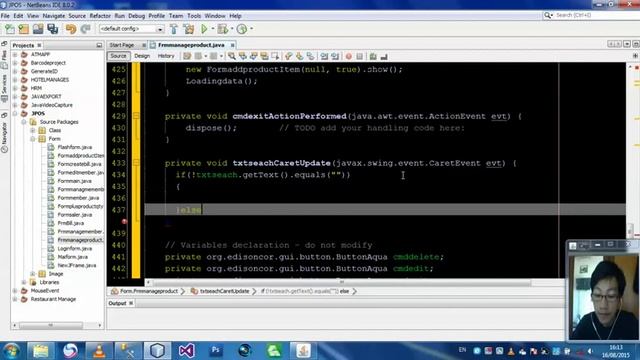
Task: Open the dropdown arrow next to Debug Project
Action: click(x=232, y=29)
